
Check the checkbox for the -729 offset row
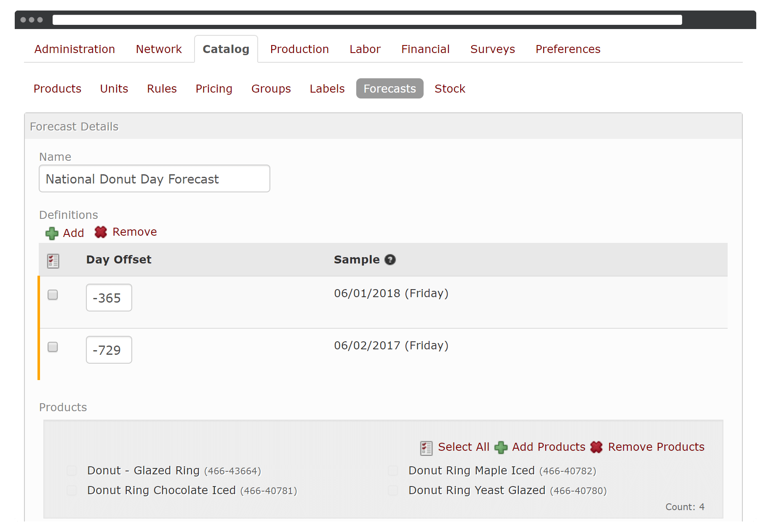point(53,347)
